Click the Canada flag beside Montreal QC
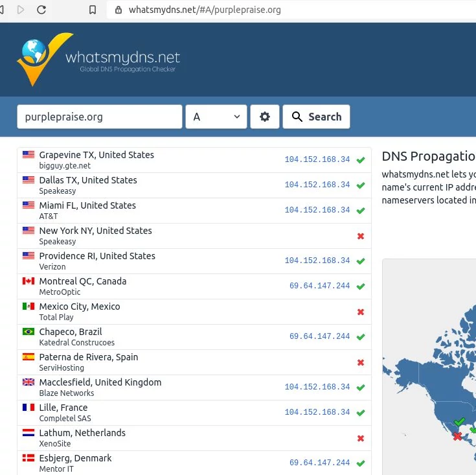 coord(28,281)
